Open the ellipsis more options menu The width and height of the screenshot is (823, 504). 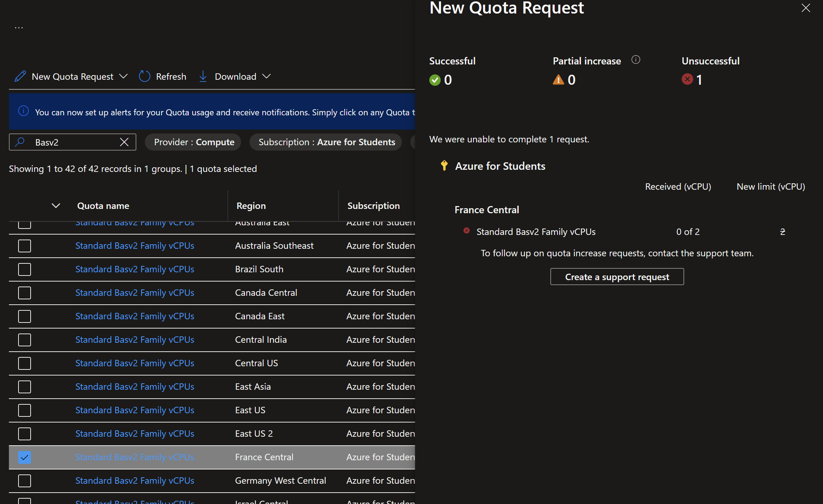click(19, 27)
